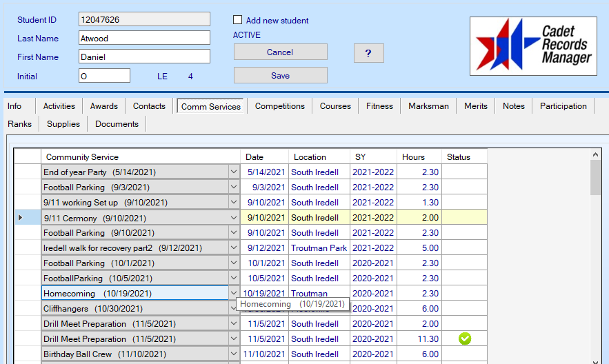
Task: Go to the Documents tab
Action: coord(117,124)
